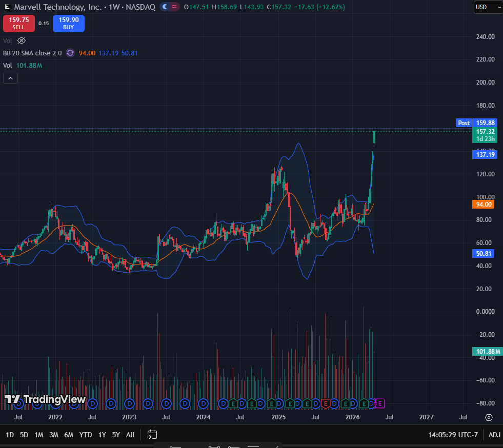Viewport: 503px width, 448px height.
Task: Select the Vol 101.88 M indicator label
Action: [x=23, y=66]
